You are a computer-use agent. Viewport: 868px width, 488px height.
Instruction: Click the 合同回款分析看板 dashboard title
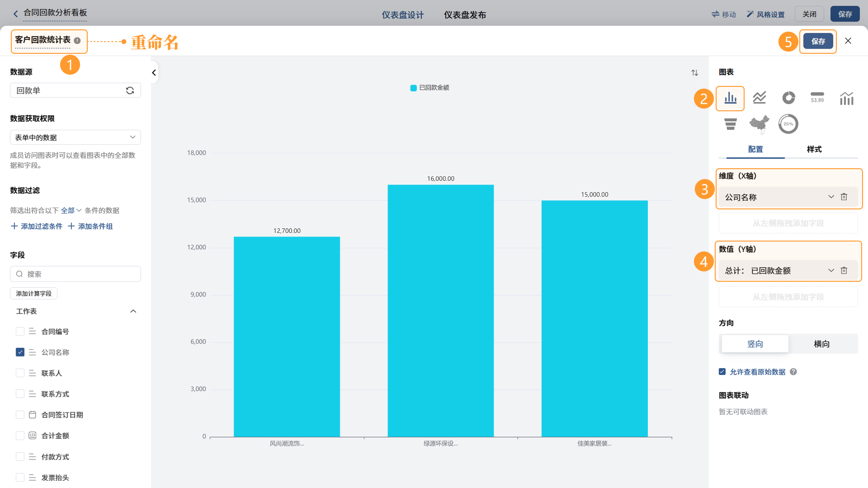[x=55, y=13]
